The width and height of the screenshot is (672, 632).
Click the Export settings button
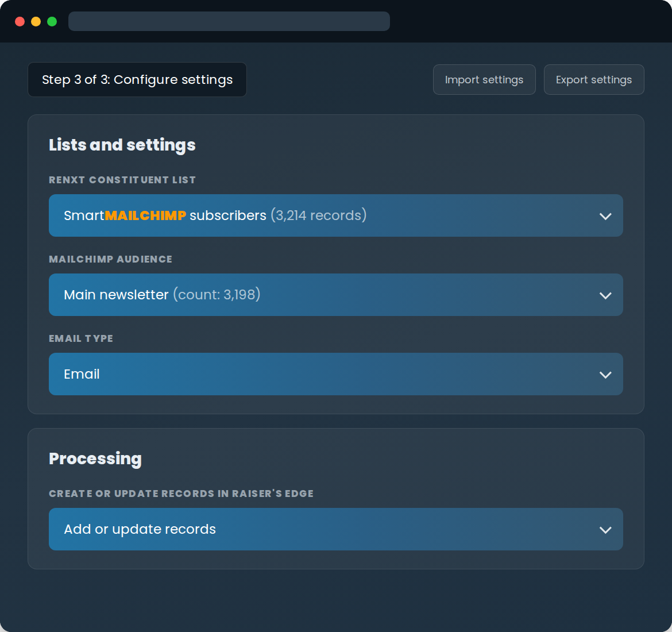593,80
